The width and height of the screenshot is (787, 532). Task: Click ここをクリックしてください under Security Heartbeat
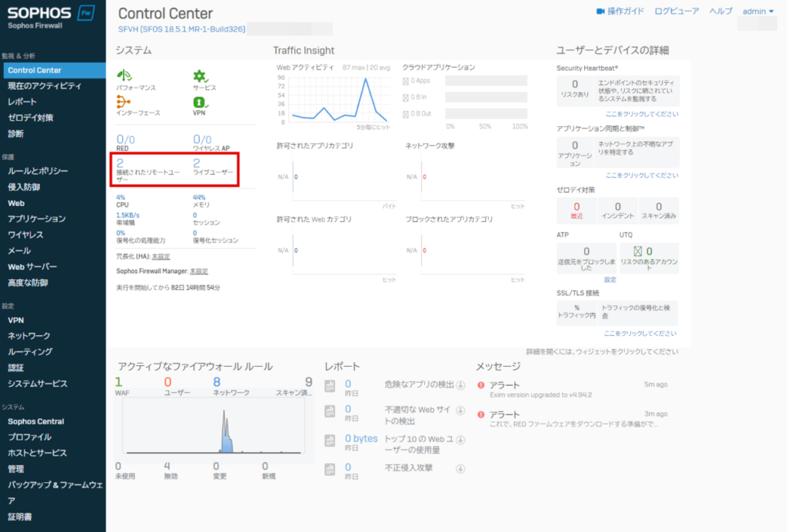tap(642, 114)
